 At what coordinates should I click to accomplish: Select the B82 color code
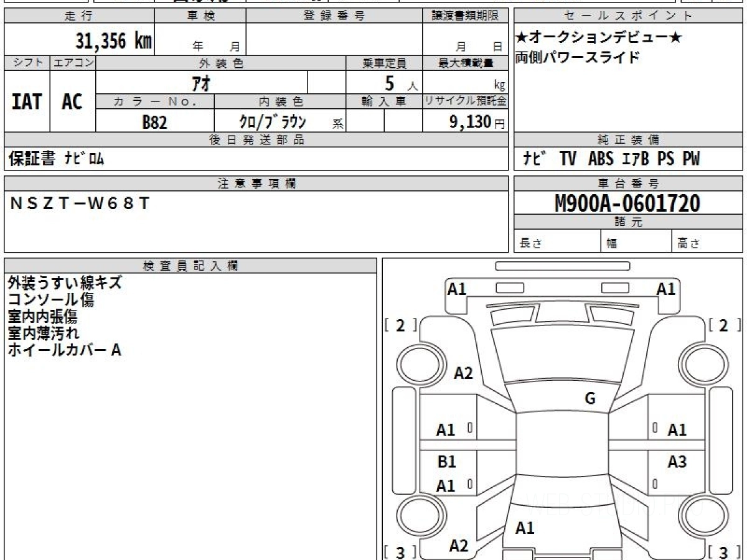tap(154, 122)
